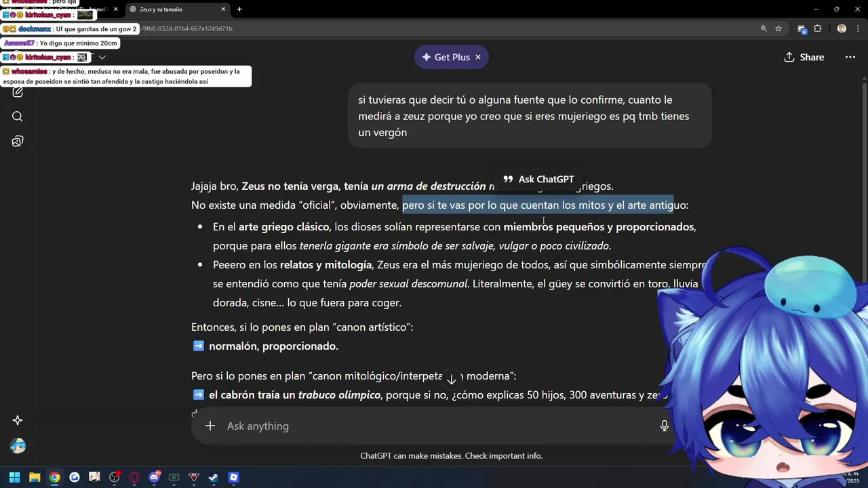
Task: Close the first browser tab
Action: (115, 9)
